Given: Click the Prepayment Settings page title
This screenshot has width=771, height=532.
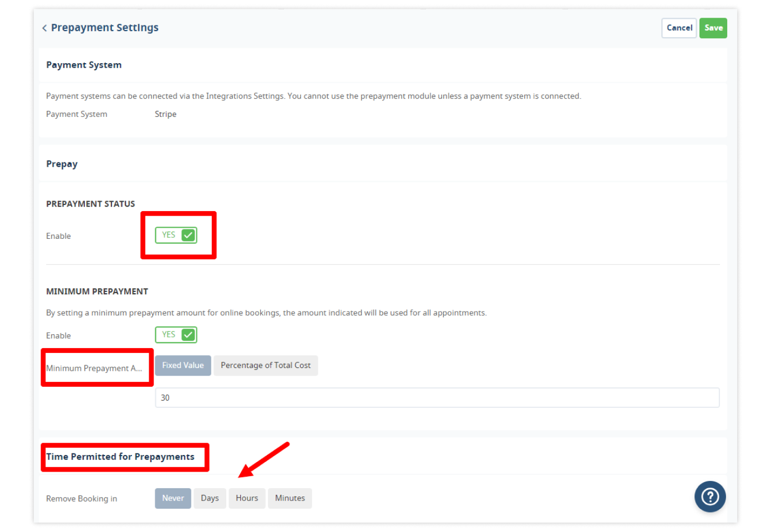Looking at the screenshot, I should click(x=105, y=28).
